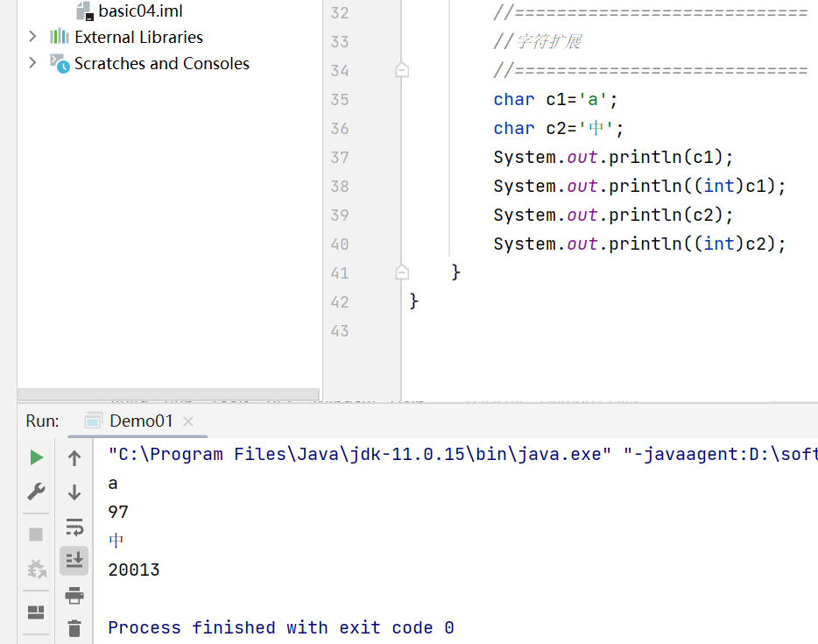Viewport: 818px width, 644px height.
Task: Click the 'Run:' panel label
Action: click(x=42, y=421)
